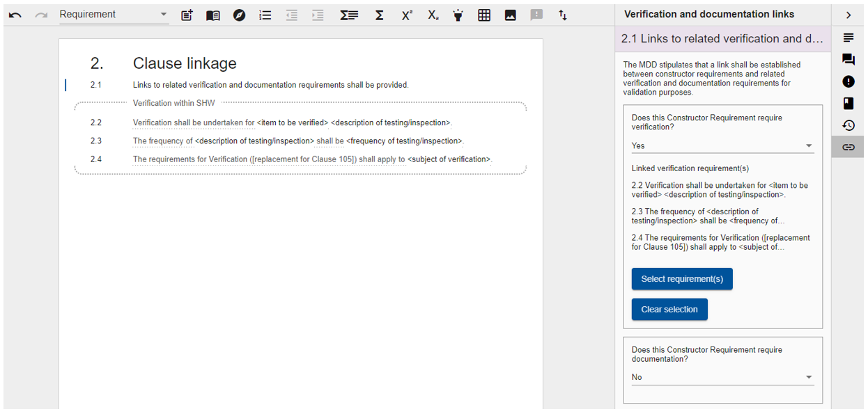Toggle the numbered list icon
The width and height of the screenshot is (868, 414).
click(265, 15)
